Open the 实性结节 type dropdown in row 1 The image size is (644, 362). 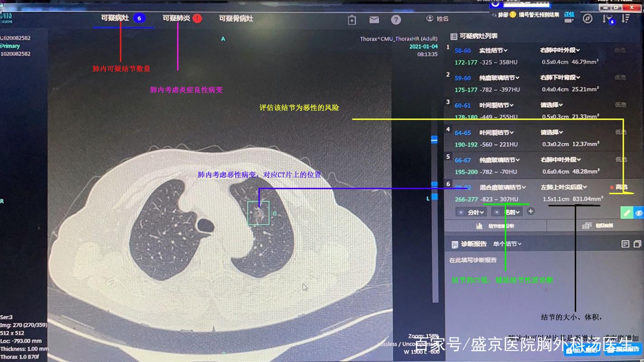click(x=493, y=51)
